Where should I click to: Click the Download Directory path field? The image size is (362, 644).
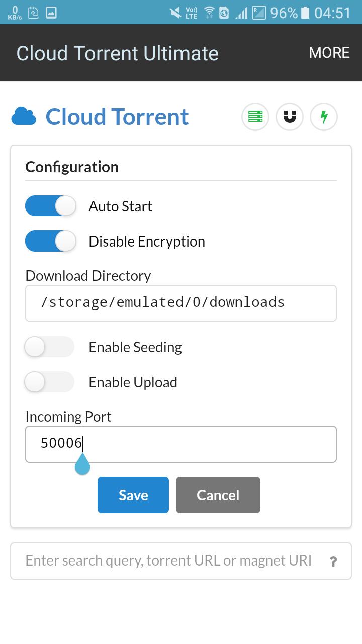click(181, 303)
